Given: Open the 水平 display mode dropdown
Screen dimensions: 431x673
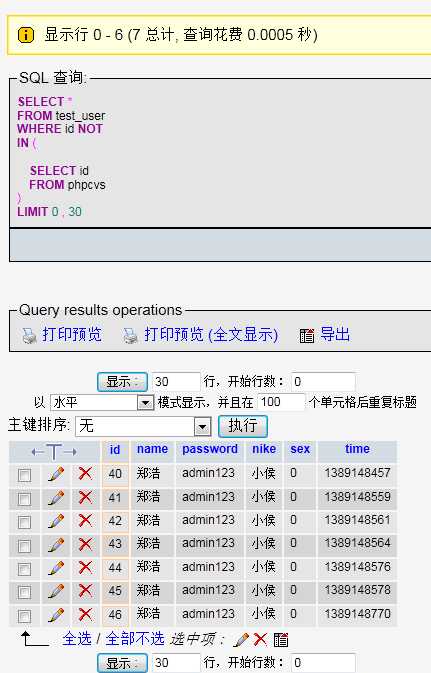Looking at the screenshot, I should (102, 403).
